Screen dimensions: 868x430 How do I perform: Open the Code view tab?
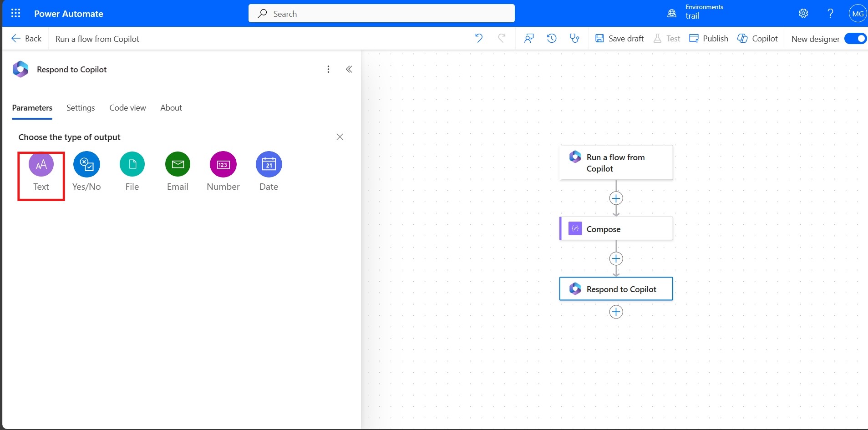click(x=127, y=108)
